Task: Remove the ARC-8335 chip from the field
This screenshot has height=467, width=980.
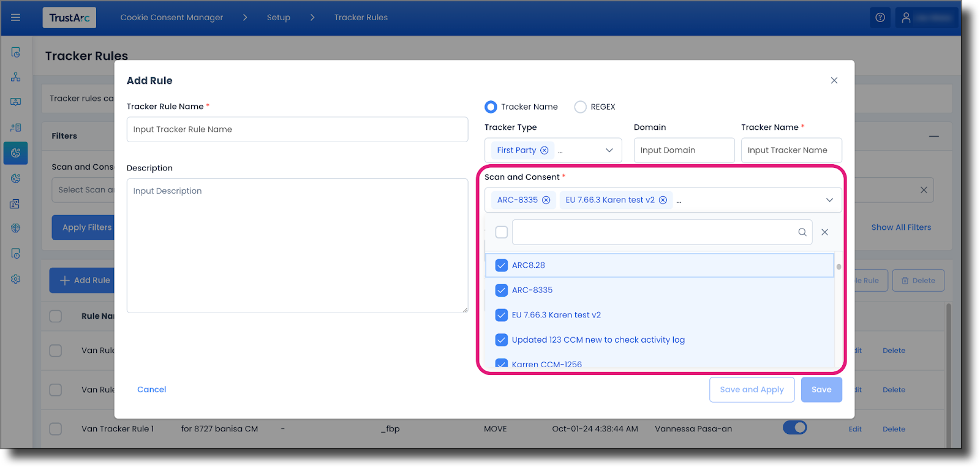Action: pos(546,200)
